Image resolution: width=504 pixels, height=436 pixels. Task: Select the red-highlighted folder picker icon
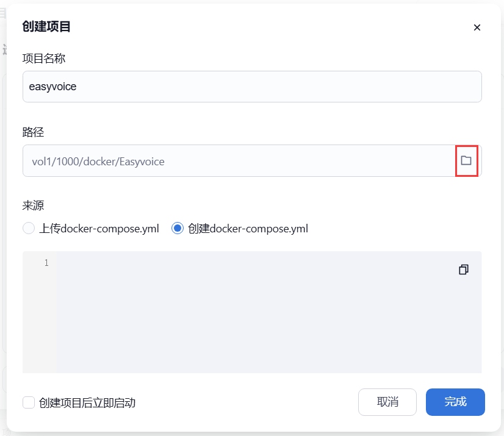(x=467, y=161)
